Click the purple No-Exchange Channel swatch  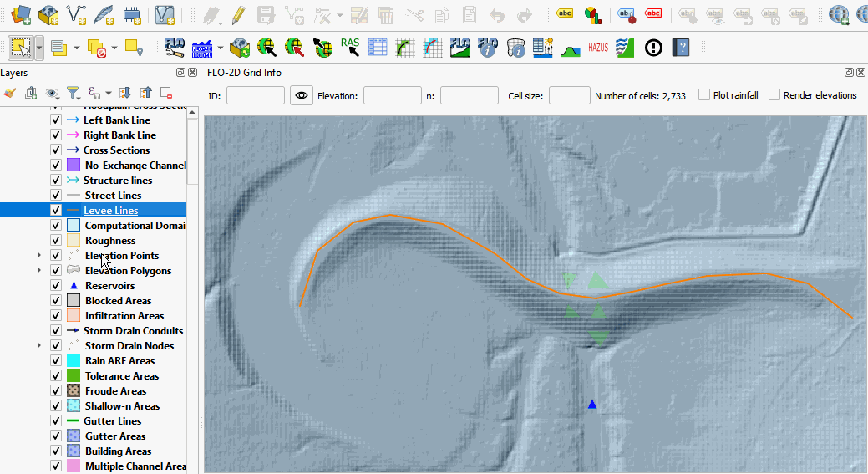(x=73, y=166)
